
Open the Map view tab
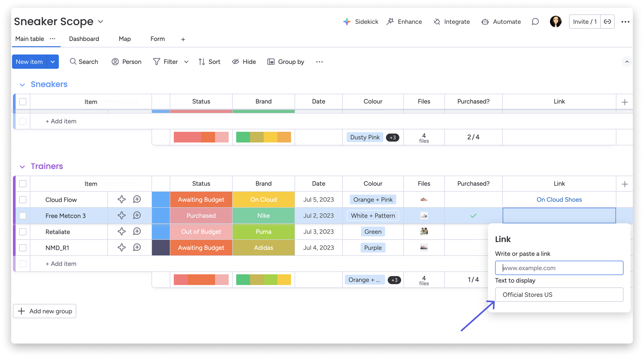tap(125, 39)
